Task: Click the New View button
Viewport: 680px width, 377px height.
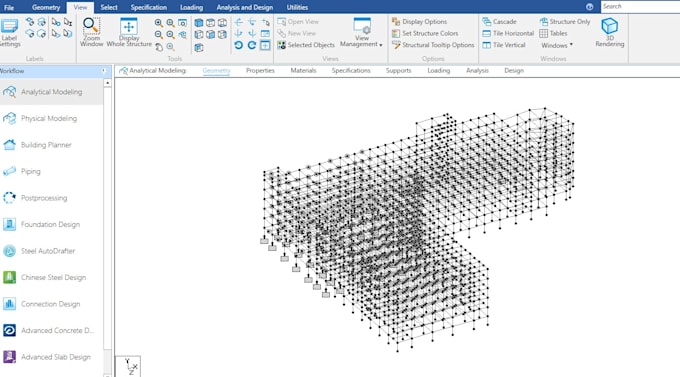Action: point(297,33)
